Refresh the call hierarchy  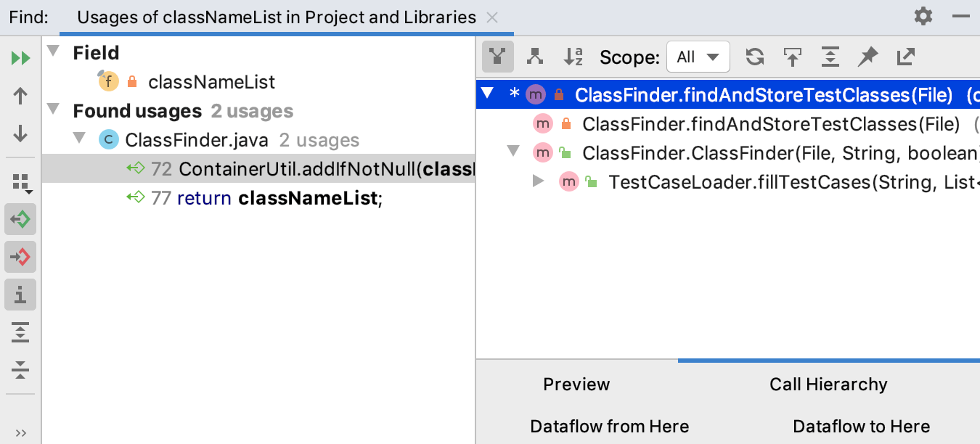(x=755, y=57)
